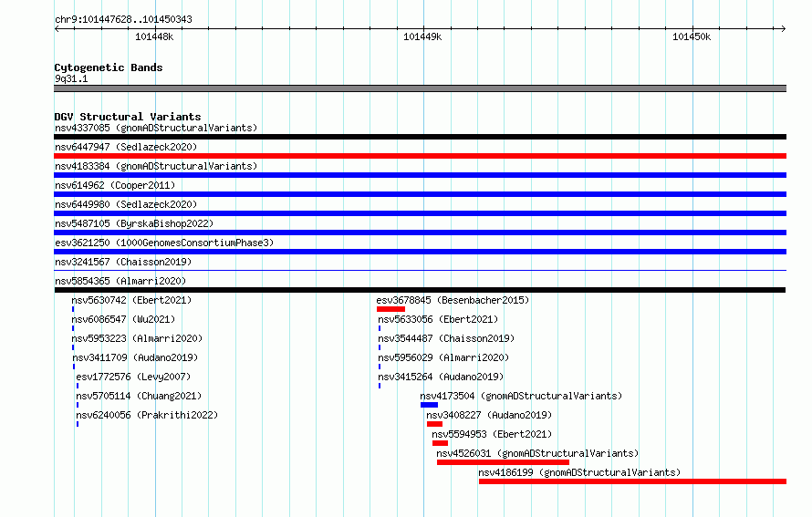Screen dimensions: 812x517
Task: Click the black bar under nsv5854365
Action: [420, 290]
